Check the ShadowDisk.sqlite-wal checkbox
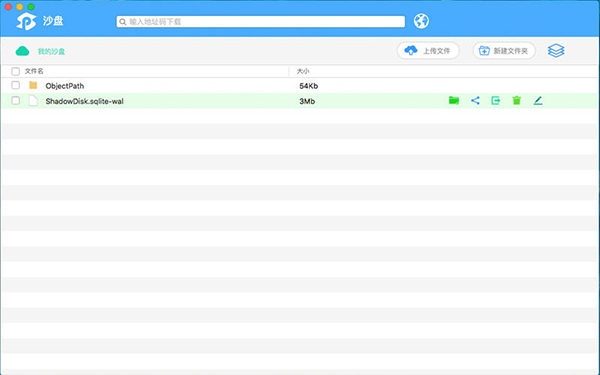The image size is (600, 375). [15, 101]
